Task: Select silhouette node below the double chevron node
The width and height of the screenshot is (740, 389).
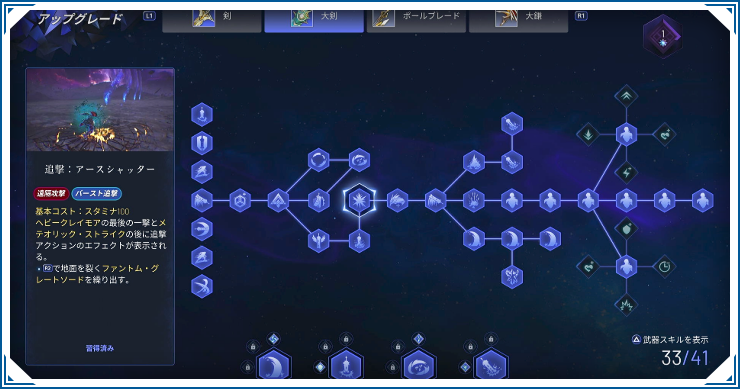Action: point(626,135)
